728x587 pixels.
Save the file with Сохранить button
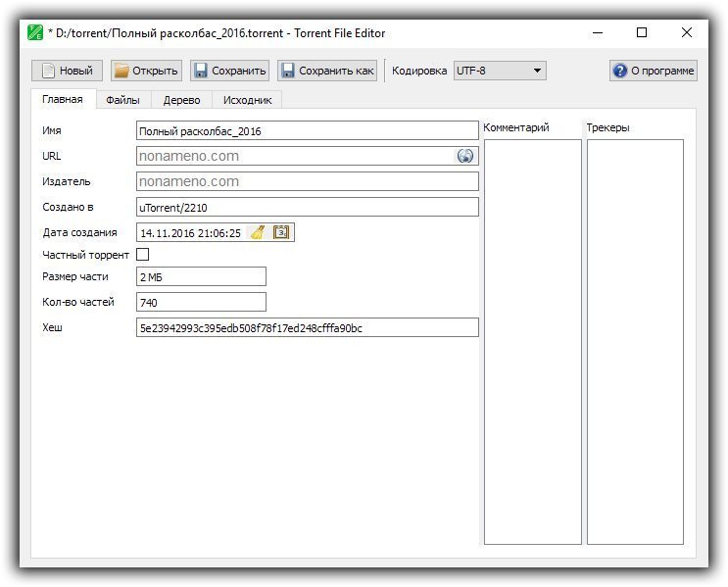tap(230, 71)
